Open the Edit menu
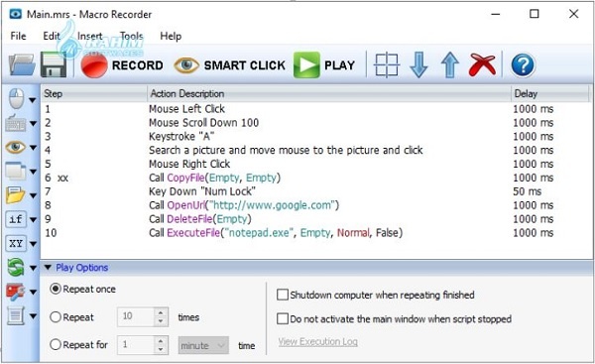The image size is (595, 364). (x=52, y=36)
